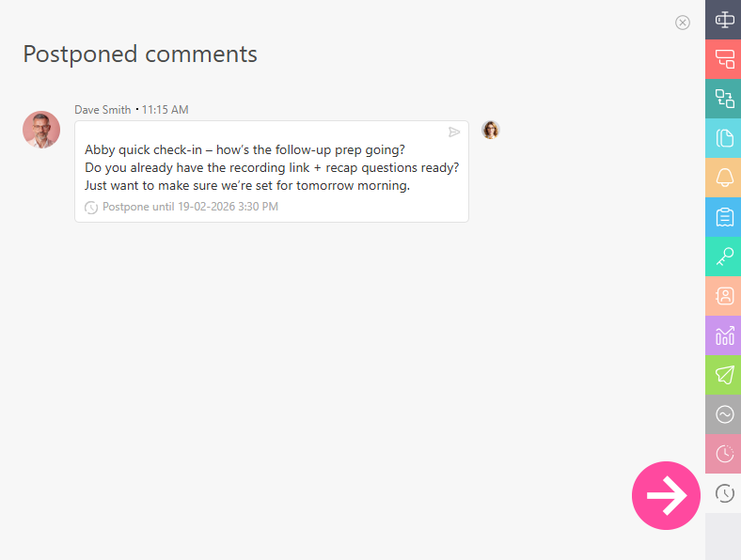The width and height of the screenshot is (741, 560).
Task: Open the documents icon in teal sidebar
Action: pos(724,138)
